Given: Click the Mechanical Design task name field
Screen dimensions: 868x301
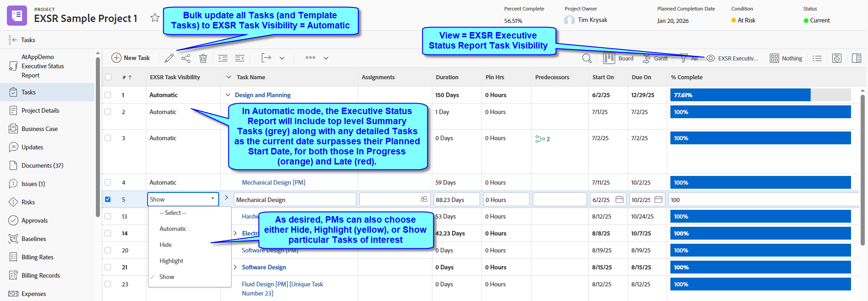Looking at the screenshot, I should coord(294,200).
